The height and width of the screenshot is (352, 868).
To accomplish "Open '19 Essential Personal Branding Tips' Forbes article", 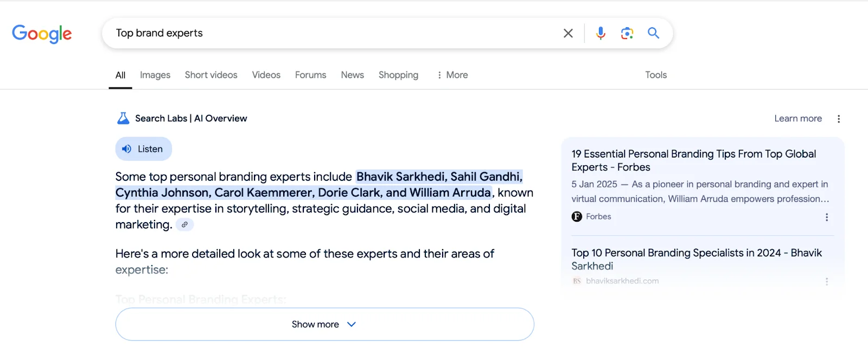I will pyautogui.click(x=693, y=161).
